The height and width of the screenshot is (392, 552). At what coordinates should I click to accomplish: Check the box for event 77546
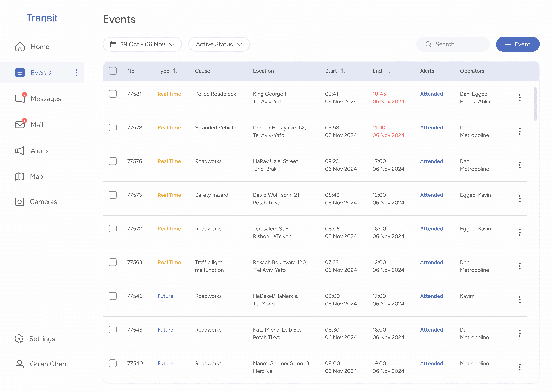[113, 296]
